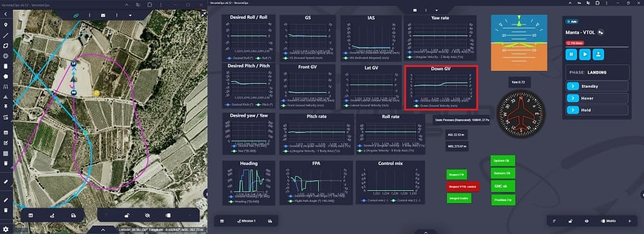Expand the bottom panel chevron under the map

point(103,230)
